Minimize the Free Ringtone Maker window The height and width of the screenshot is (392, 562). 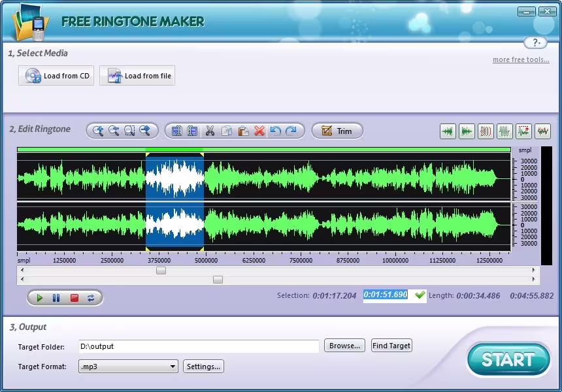point(527,12)
